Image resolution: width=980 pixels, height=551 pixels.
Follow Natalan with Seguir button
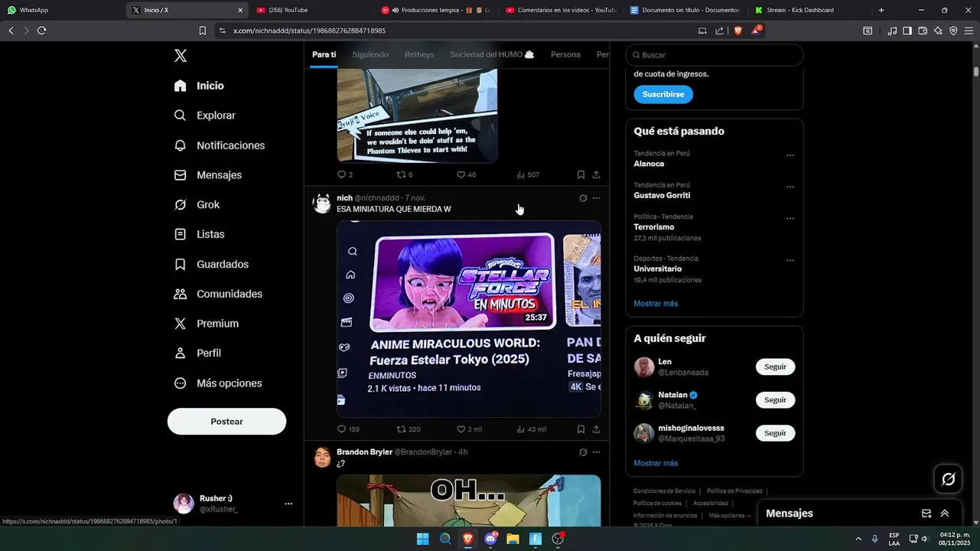point(775,399)
